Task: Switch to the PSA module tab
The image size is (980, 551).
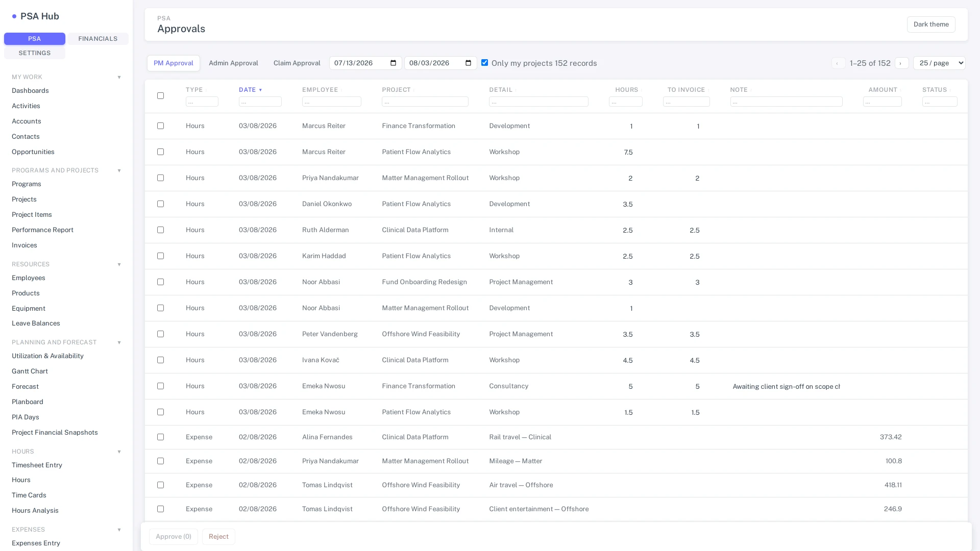Action: [35, 39]
